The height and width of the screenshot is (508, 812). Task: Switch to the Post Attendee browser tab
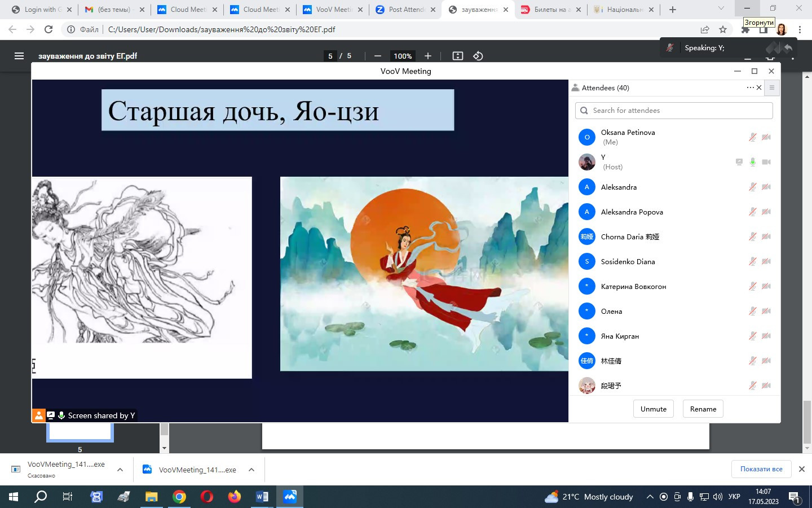point(406,10)
